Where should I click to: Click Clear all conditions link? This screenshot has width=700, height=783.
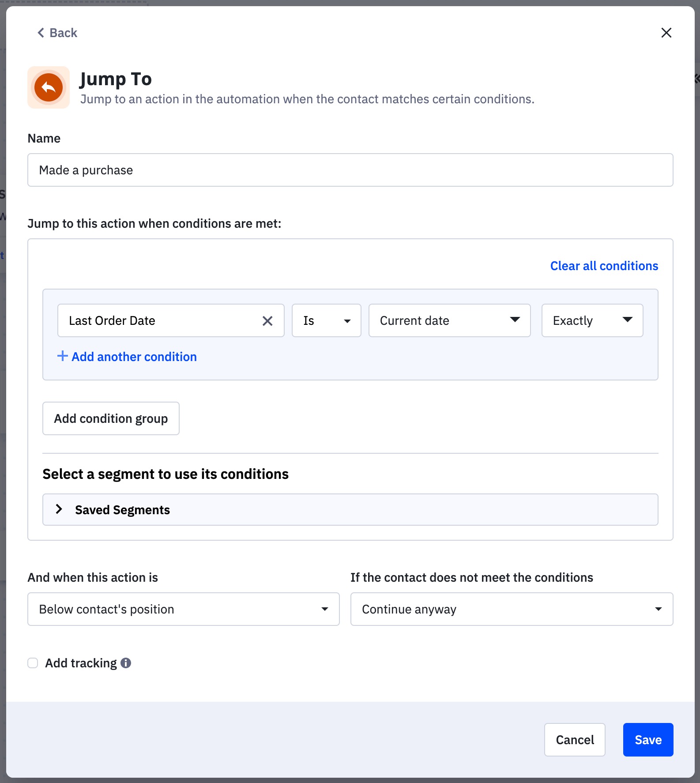click(604, 266)
